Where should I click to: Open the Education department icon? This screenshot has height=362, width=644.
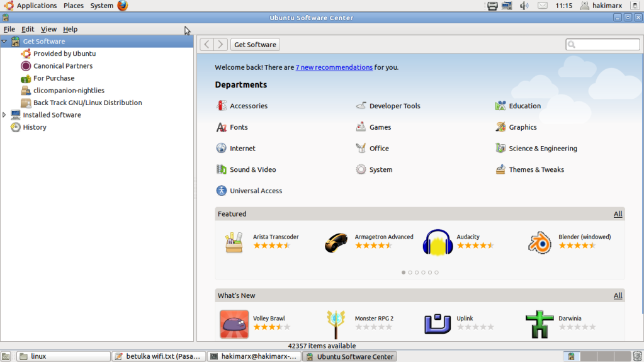pos(500,106)
